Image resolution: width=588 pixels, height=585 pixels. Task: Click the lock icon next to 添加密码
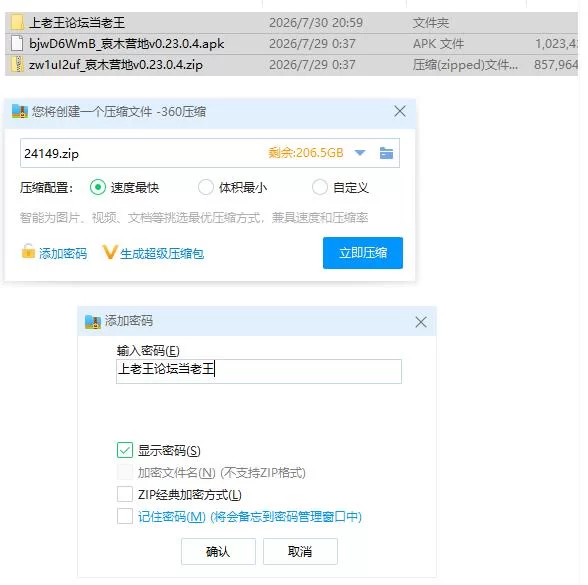tap(28, 252)
